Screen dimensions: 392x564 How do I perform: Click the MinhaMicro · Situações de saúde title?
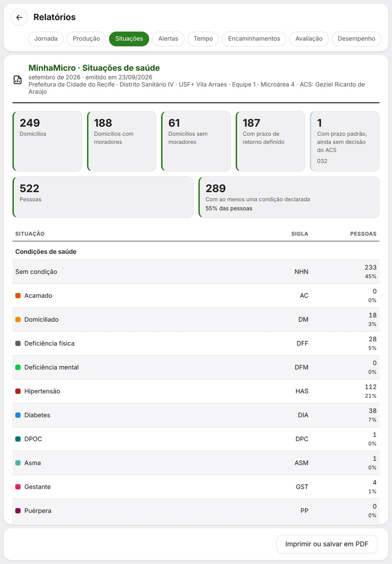point(94,68)
